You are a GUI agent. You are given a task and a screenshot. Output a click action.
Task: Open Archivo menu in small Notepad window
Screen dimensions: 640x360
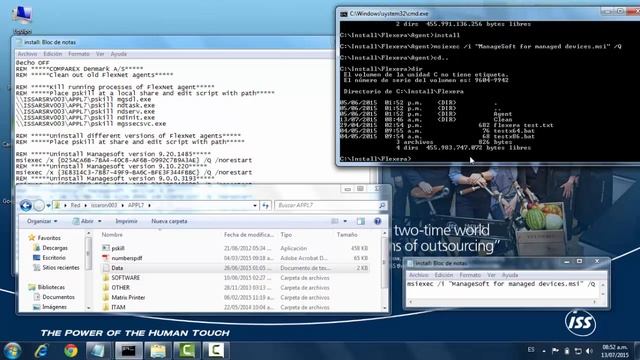pyautogui.click(x=419, y=275)
